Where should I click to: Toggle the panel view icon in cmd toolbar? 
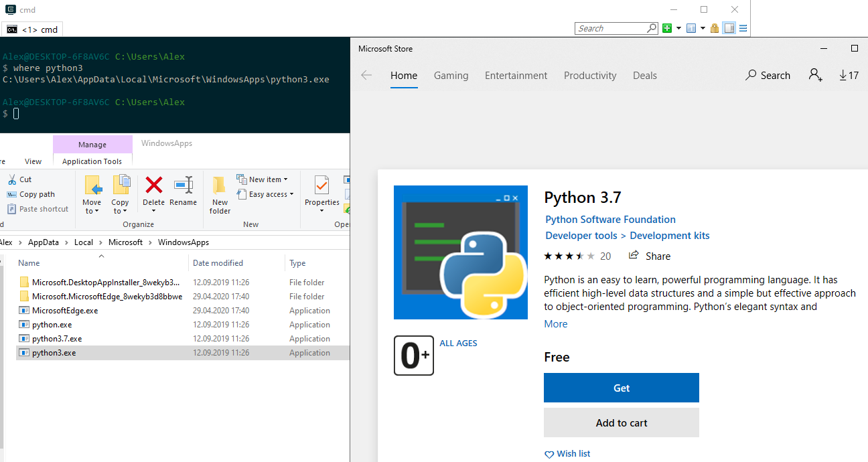tap(729, 28)
